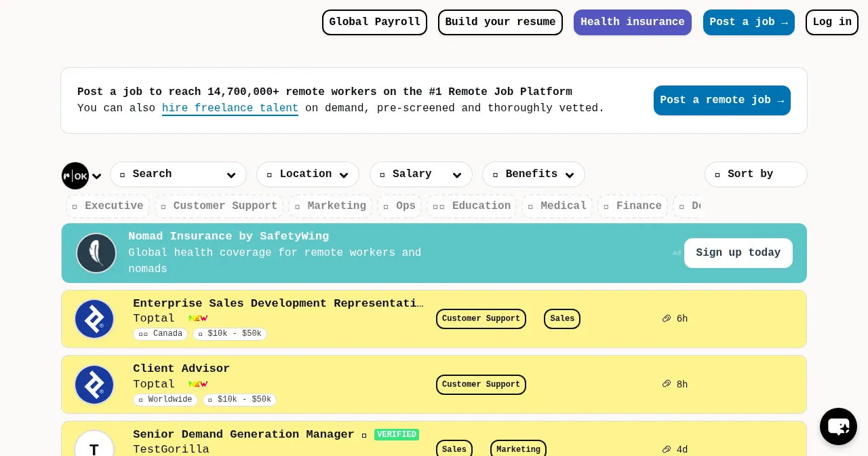Screen dimensions: 868x456
Task: Click the 8h posted time
Action: 682,385
